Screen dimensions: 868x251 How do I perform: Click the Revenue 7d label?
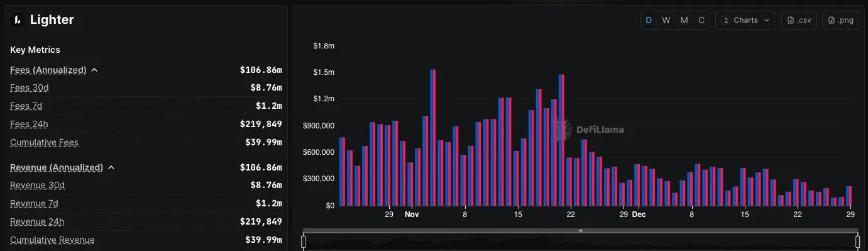coord(34,203)
